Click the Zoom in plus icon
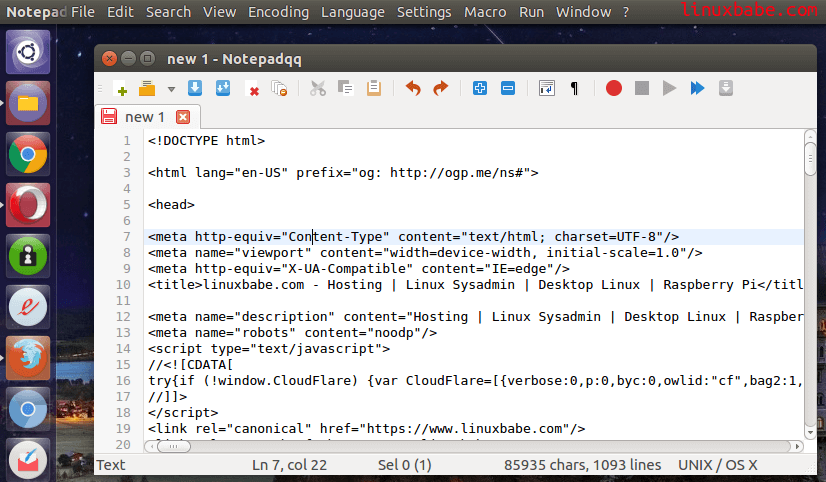Viewport: 826px width, 482px height. click(480, 89)
